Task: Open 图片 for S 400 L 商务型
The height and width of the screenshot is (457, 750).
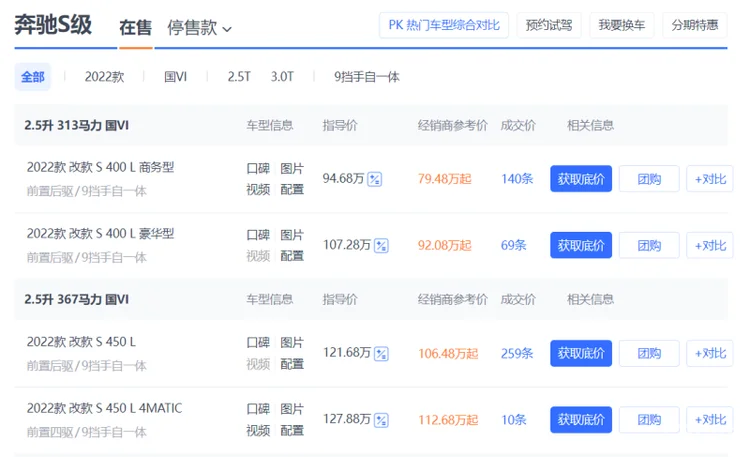Action: click(292, 168)
